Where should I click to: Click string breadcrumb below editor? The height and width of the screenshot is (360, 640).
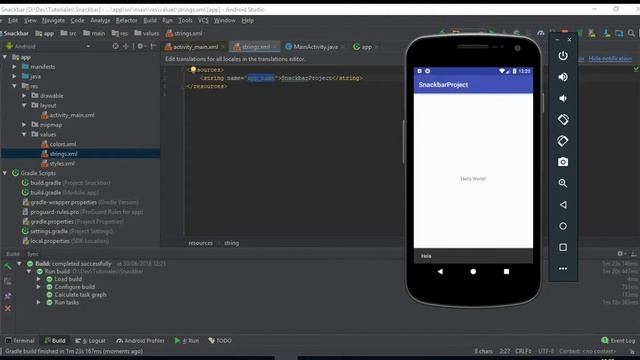coord(231,243)
